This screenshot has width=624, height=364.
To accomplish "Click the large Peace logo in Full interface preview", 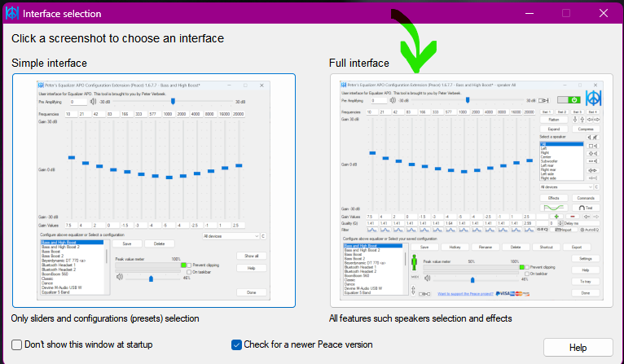I will coord(593,98).
